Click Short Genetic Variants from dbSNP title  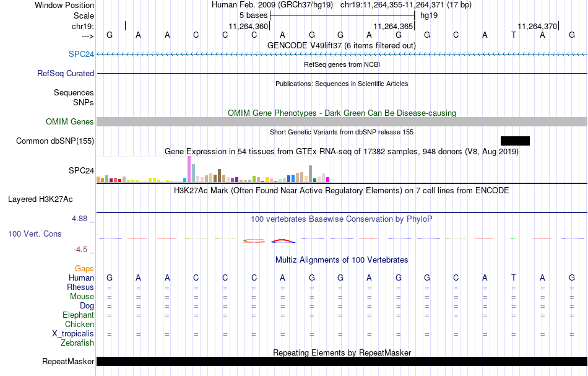click(x=342, y=132)
